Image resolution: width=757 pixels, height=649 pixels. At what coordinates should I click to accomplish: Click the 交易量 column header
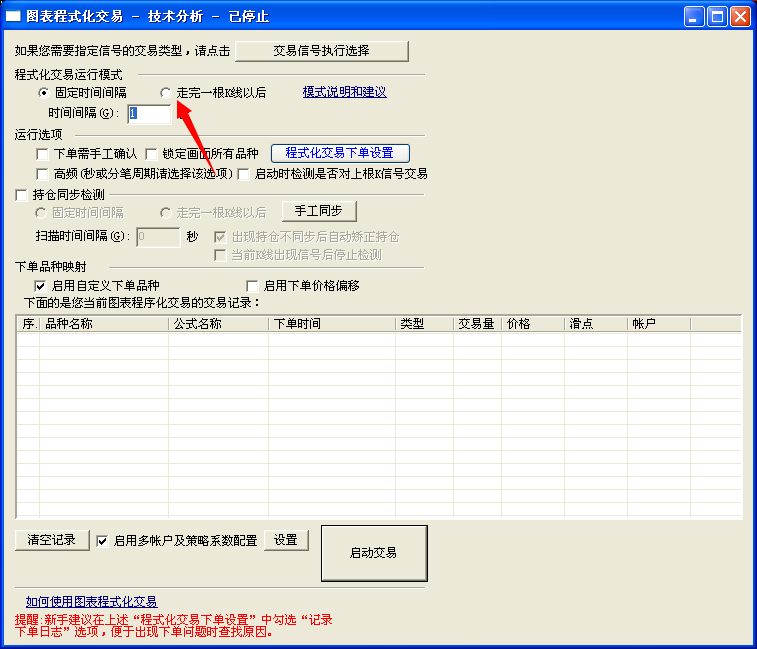(x=477, y=324)
